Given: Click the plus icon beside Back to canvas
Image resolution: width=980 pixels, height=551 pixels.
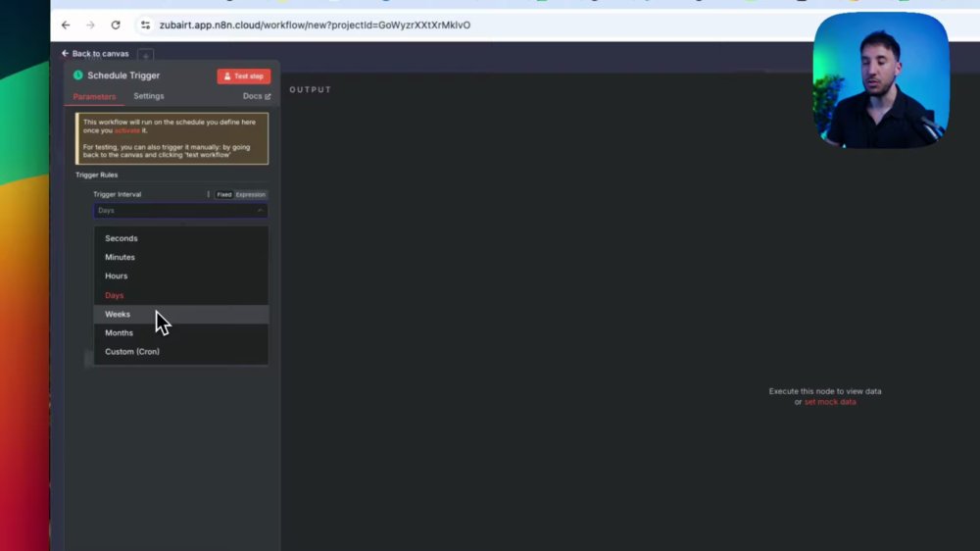Looking at the screenshot, I should [x=146, y=56].
